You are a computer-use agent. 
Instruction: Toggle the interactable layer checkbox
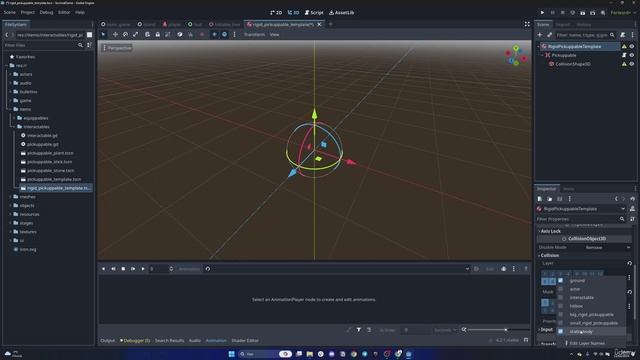pyautogui.click(x=560, y=298)
